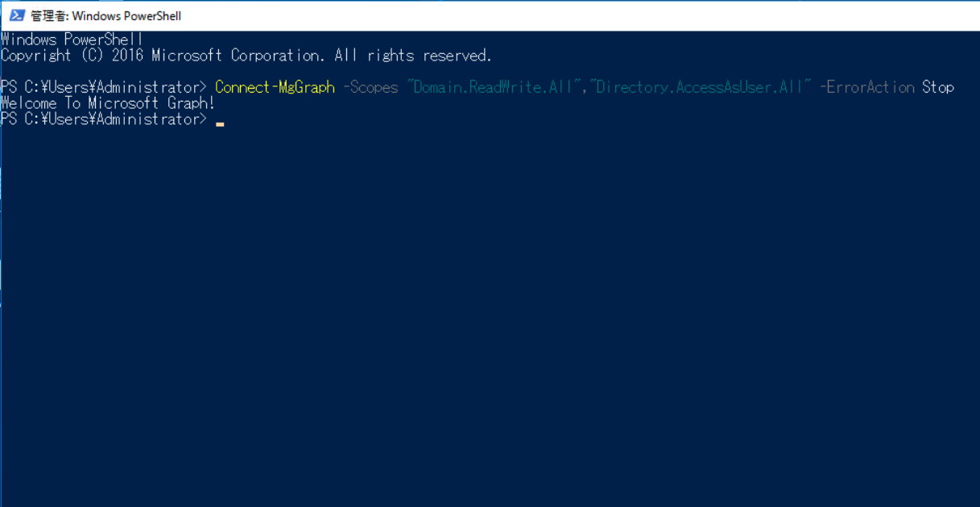The width and height of the screenshot is (980, 507).
Task: Click 'All rights reserved.' text
Action: pos(413,56)
